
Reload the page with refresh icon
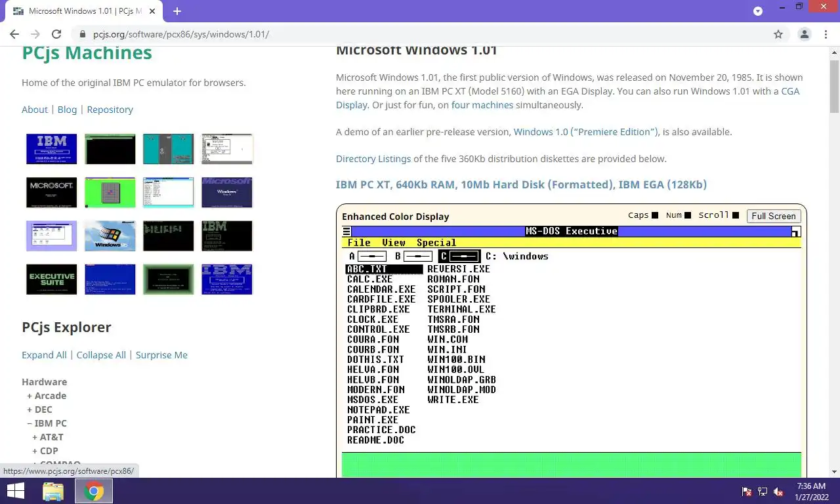[x=56, y=34]
